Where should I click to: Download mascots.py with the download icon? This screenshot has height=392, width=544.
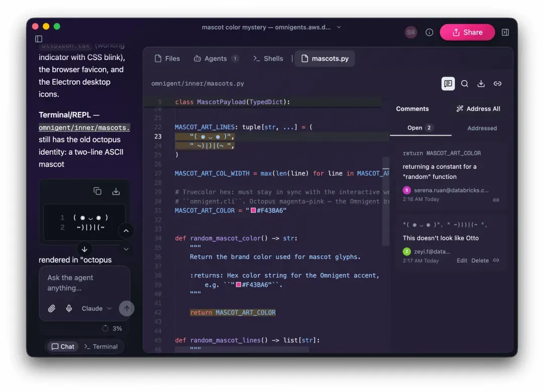click(481, 84)
